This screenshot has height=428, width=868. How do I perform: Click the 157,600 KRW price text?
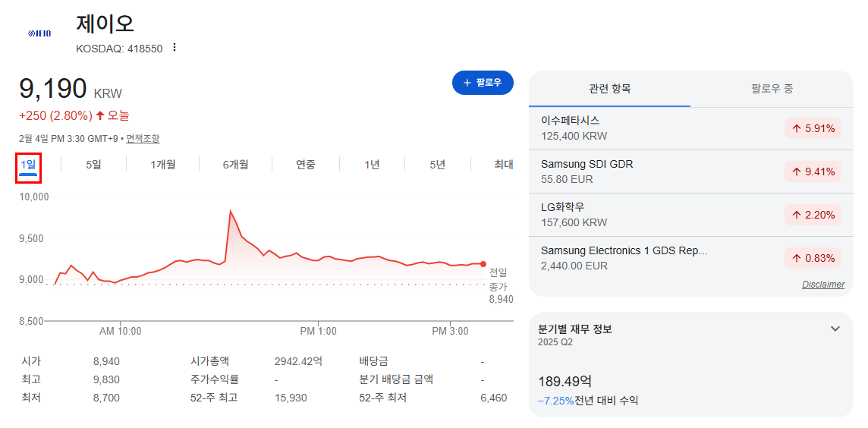click(x=574, y=222)
